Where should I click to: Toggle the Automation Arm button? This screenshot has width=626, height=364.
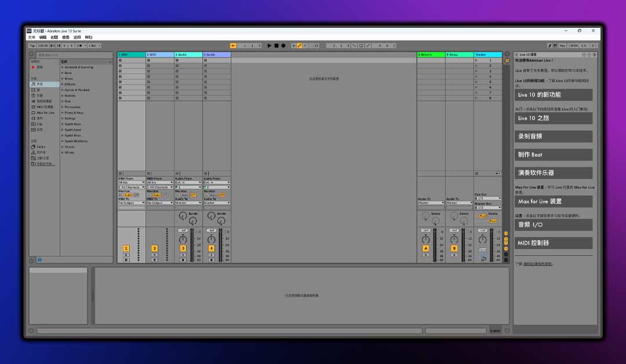tap(299, 46)
